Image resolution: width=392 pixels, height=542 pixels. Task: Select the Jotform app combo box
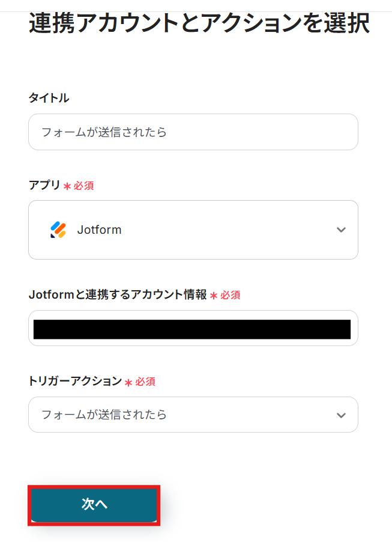tap(193, 230)
